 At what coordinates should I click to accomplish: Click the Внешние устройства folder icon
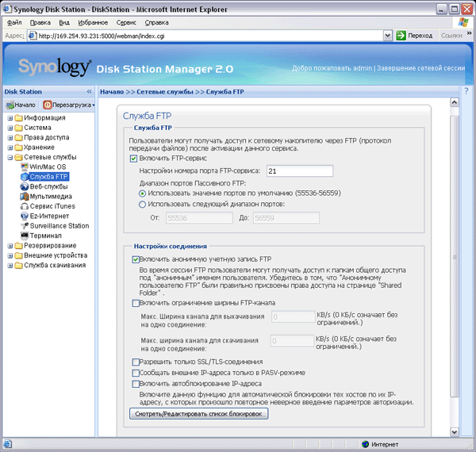(18, 255)
